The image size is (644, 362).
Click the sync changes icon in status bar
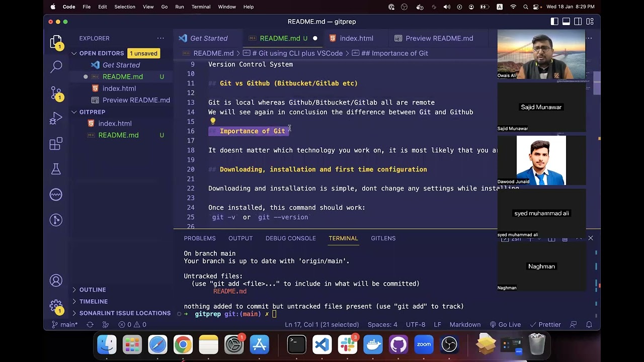[90, 325]
